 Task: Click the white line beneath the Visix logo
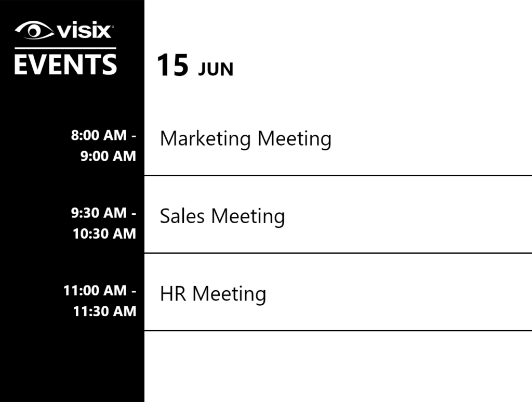(x=65, y=48)
